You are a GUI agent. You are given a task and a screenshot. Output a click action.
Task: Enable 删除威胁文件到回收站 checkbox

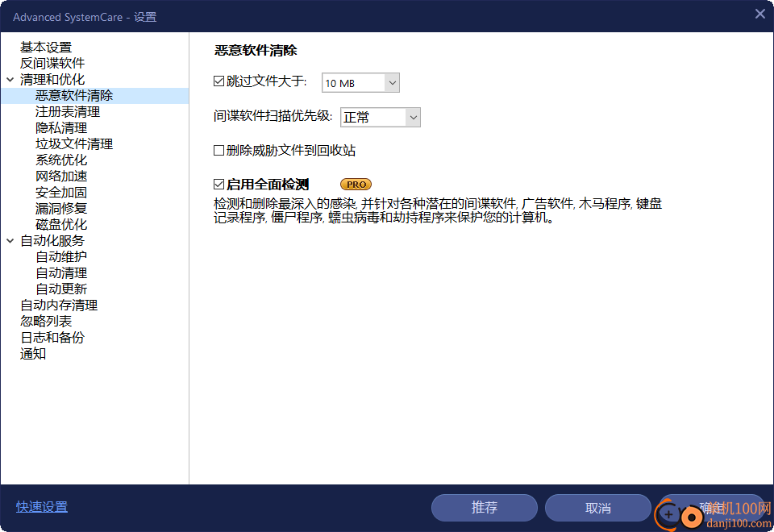(218, 150)
